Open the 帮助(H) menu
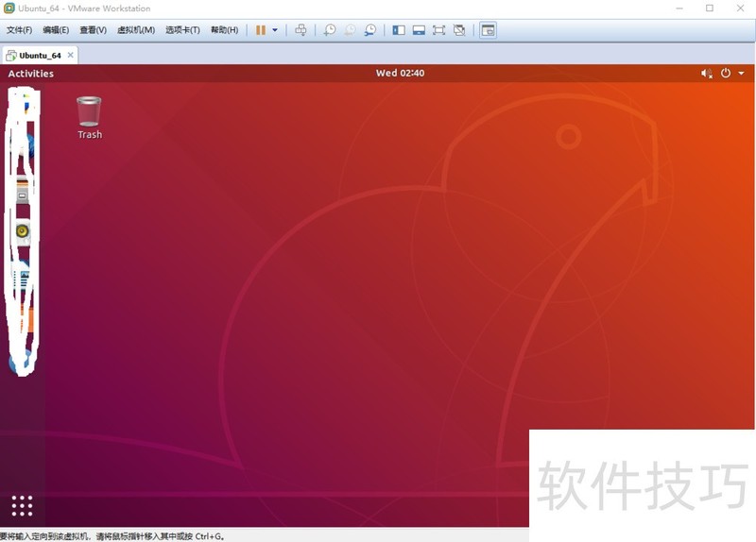This screenshot has height=542, width=756. 224,30
